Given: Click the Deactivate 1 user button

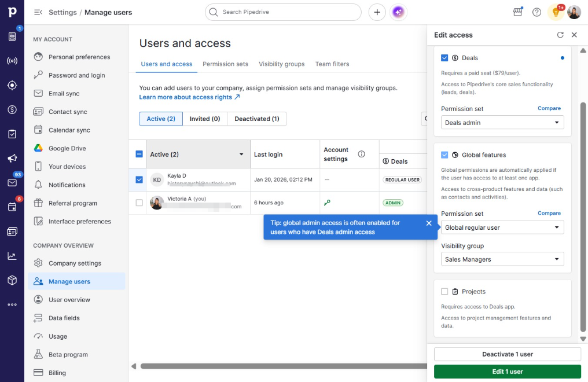Looking at the screenshot, I should tap(508, 354).
